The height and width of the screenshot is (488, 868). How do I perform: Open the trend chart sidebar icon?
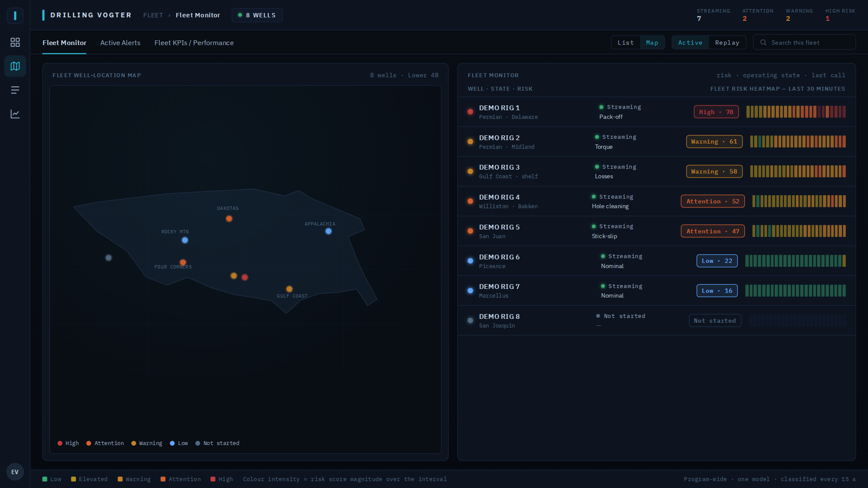[15, 114]
